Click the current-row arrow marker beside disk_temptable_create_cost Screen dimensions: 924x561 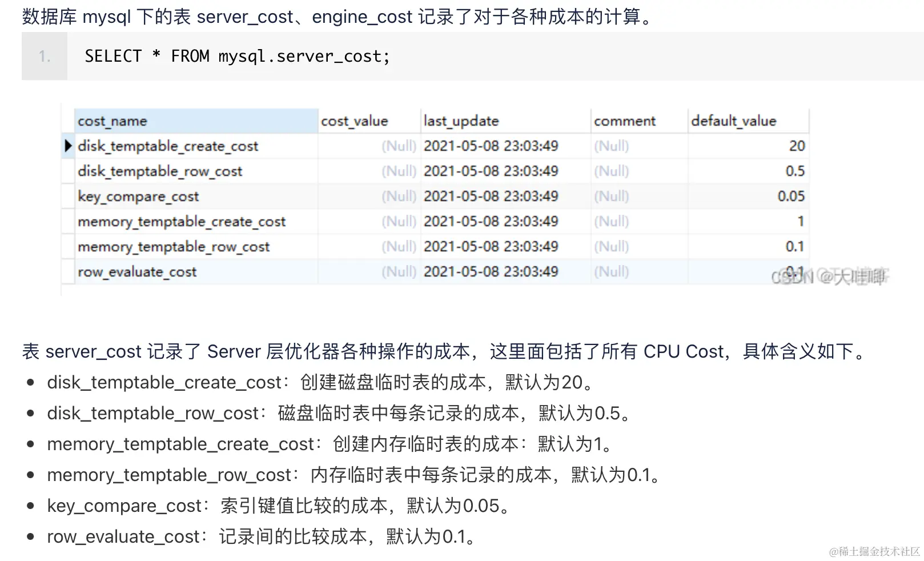tap(68, 146)
